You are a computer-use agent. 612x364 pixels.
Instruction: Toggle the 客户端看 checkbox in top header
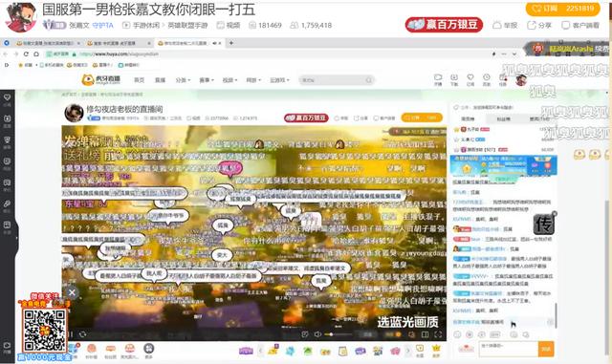point(565,26)
